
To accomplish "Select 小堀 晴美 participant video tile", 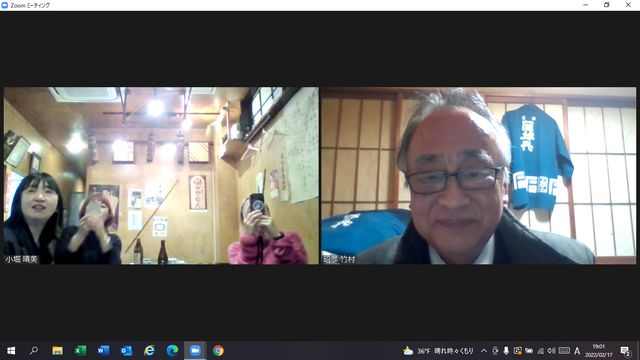I will click(x=161, y=176).
